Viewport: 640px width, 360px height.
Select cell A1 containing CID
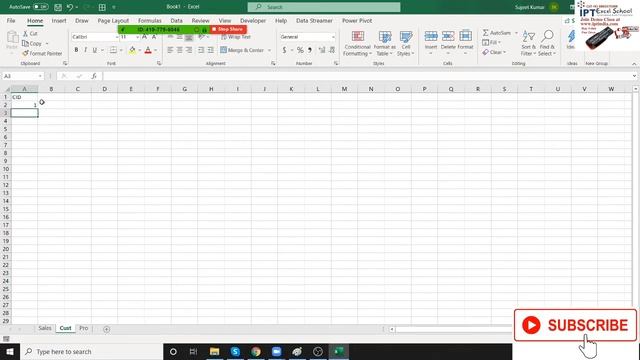tap(24, 97)
